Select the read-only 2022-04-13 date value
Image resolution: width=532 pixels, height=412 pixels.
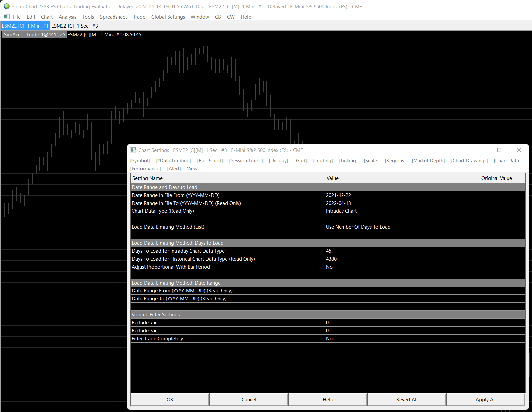(x=402, y=203)
